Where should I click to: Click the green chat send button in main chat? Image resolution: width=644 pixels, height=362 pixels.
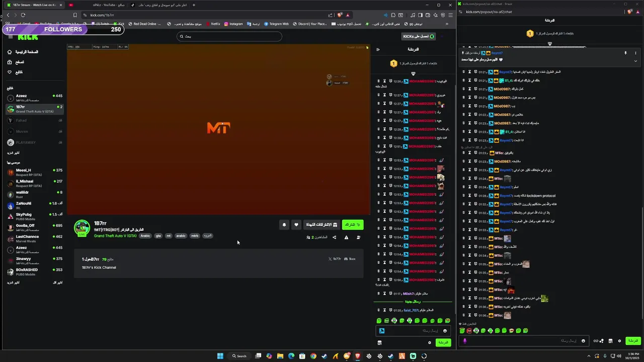[443, 342]
